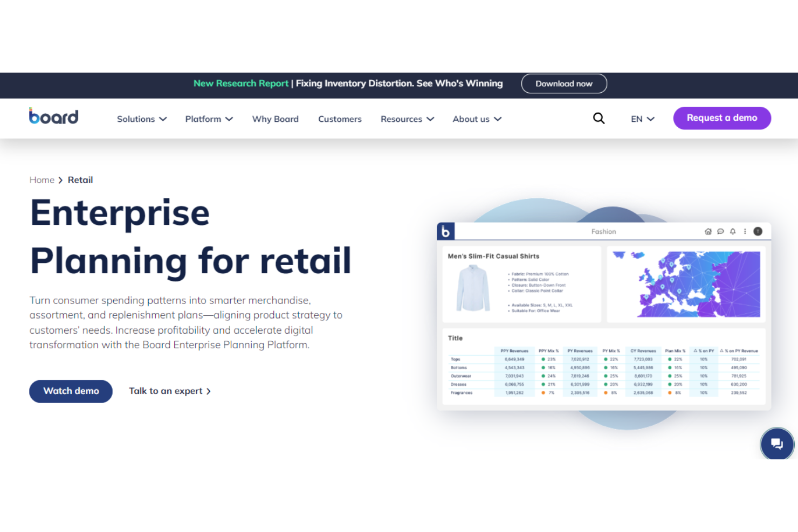Viewport: 798px width, 532px height.
Task: Click the PPY Revenues column header
Action: tap(514, 351)
